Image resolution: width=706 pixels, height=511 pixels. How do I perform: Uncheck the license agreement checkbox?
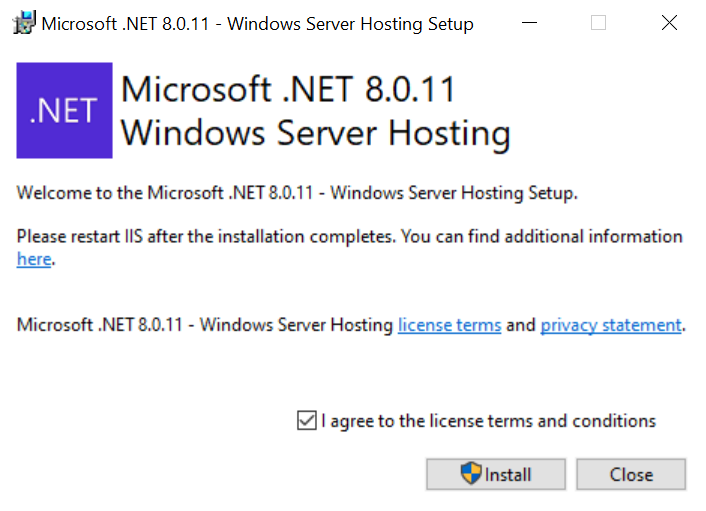coord(307,421)
